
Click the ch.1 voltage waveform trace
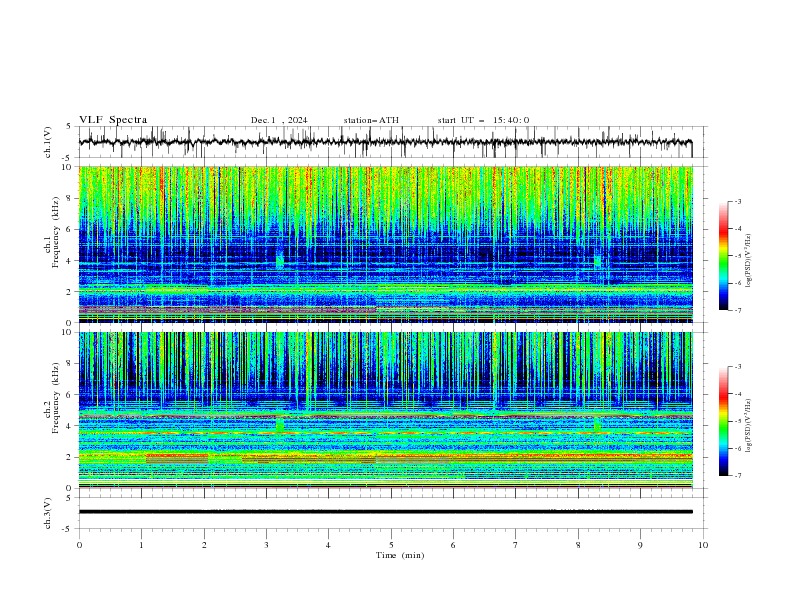(385, 142)
